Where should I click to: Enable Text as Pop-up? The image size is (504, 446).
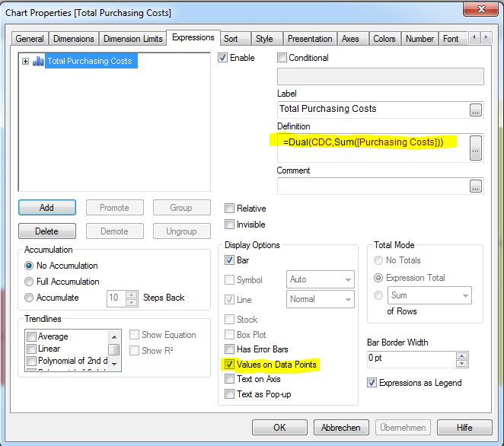point(229,394)
